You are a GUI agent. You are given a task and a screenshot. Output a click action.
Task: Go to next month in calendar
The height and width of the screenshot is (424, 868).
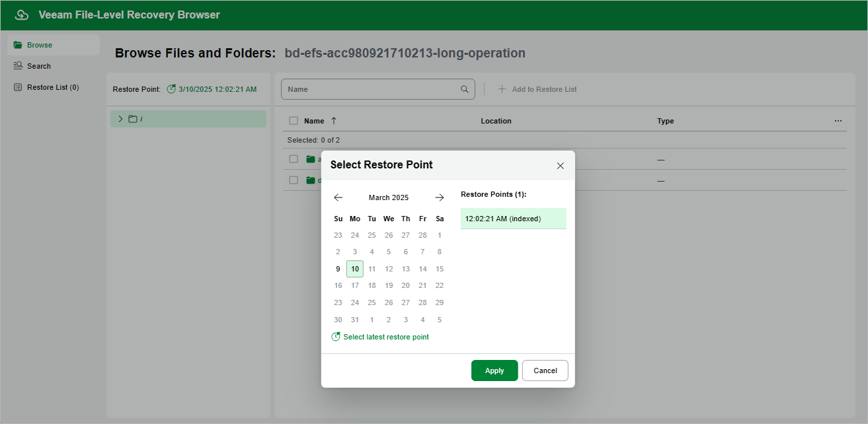click(x=440, y=197)
